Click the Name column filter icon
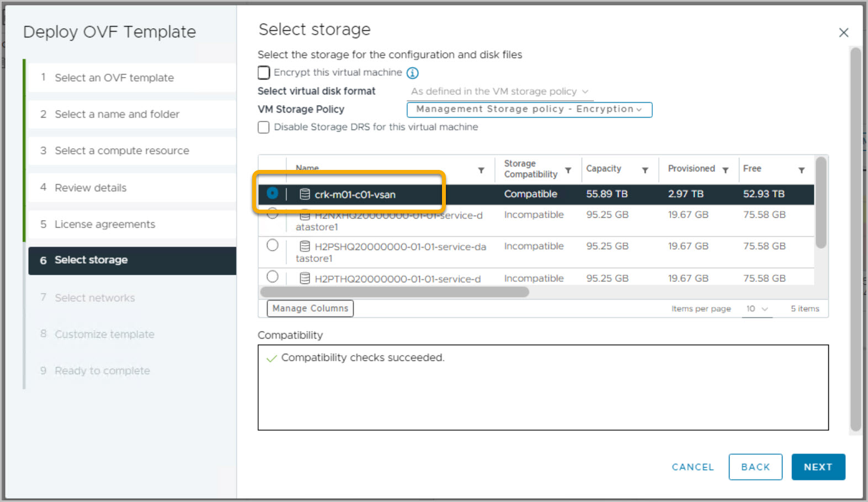Image resolution: width=868 pixels, height=502 pixels. [x=481, y=170]
